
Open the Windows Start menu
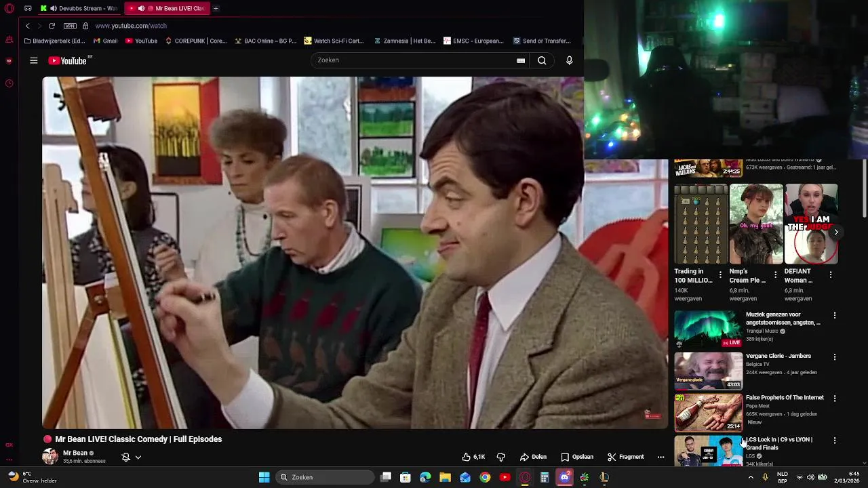point(264,477)
